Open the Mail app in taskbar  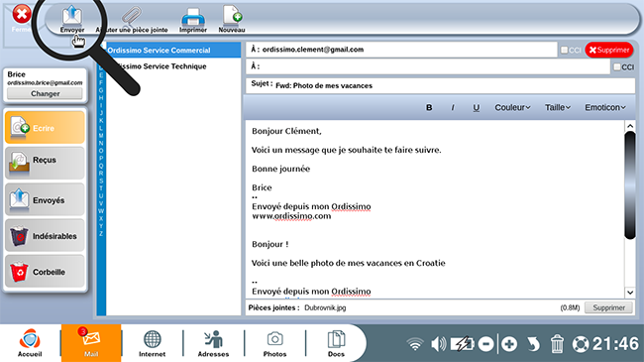pos(91,343)
